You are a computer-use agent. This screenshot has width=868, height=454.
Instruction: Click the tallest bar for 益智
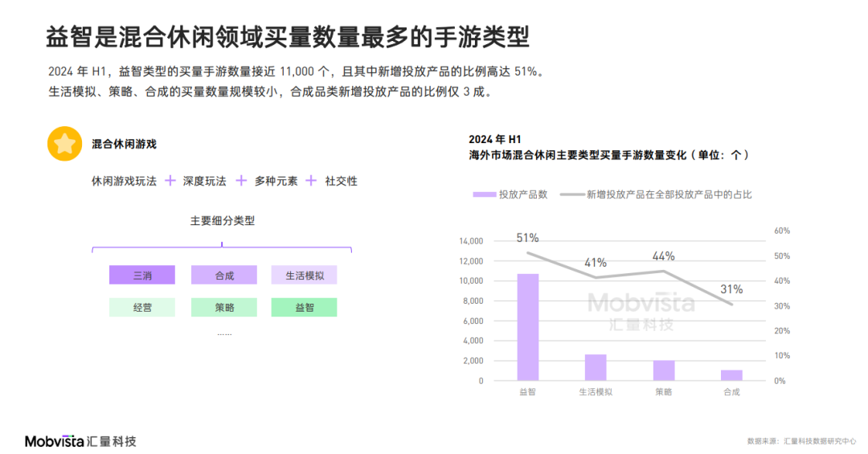[x=527, y=326]
